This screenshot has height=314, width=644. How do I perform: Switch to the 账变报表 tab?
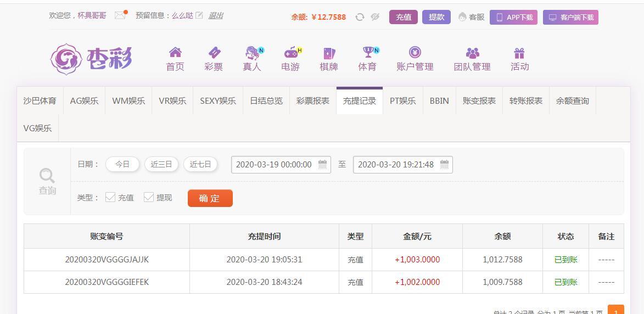pyautogui.click(x=479, y=100)
